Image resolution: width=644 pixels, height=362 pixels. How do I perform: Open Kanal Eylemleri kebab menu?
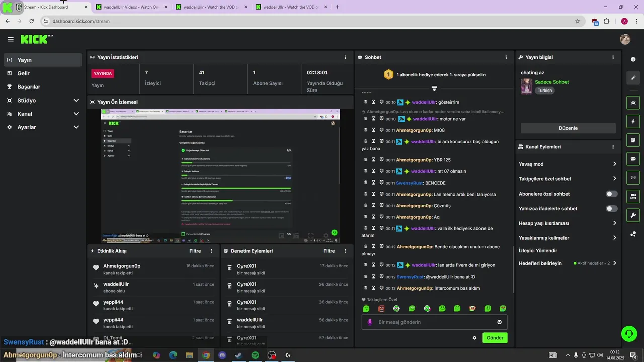(613, 147)
